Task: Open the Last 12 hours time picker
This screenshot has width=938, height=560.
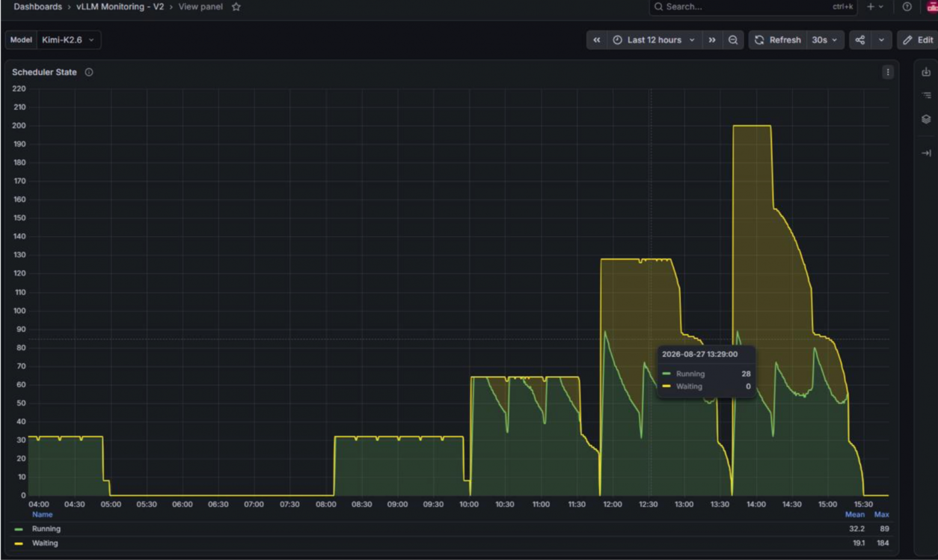Action: tap(654, 40)
